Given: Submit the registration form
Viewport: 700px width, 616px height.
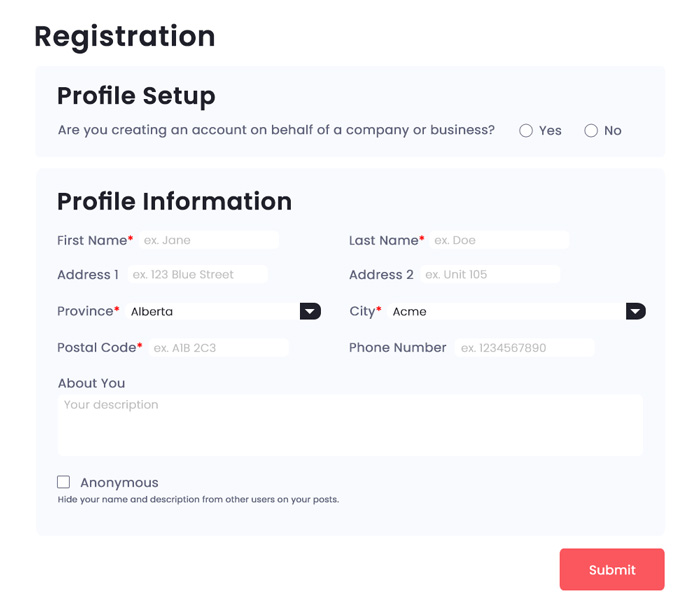Looking at the screenshot, I should click(612, 569).
